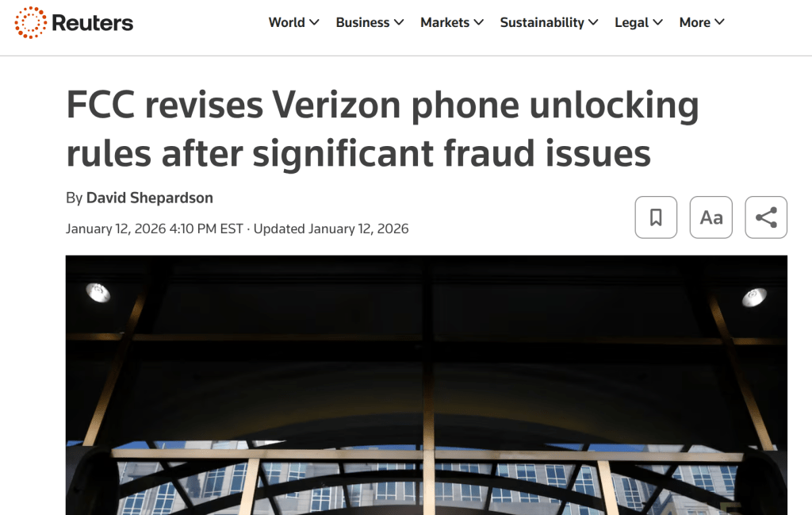Open the Legal navigation menu
812x515 pixels.
coord(631,22)
